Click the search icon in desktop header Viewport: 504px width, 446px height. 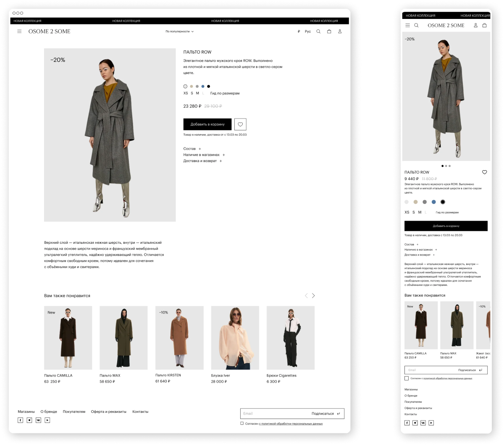(x=318, y=32)
